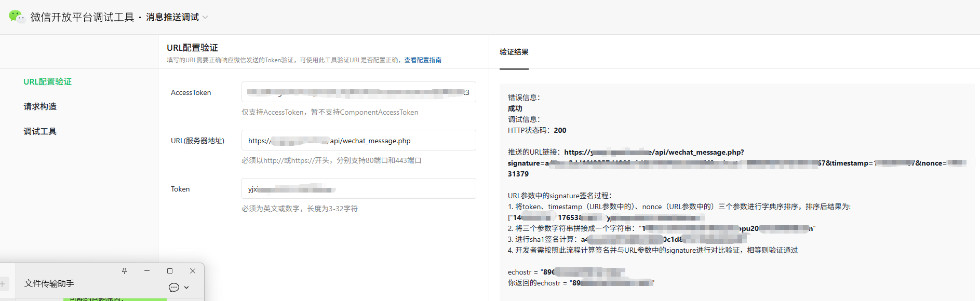The width and height of the screenshot is (980, 301).
Task: Click the 必须以http://或https://开头 hint
Action: pyautogui.click(x=331, y=160)
